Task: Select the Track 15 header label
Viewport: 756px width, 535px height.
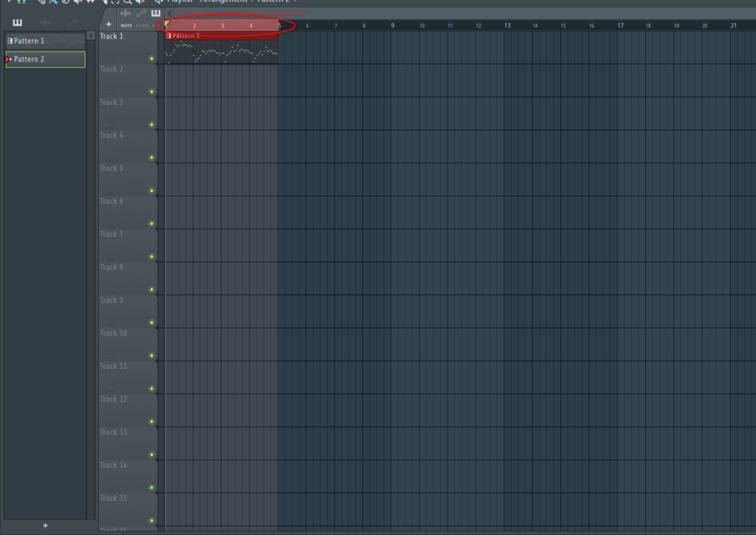Action: 113,498
